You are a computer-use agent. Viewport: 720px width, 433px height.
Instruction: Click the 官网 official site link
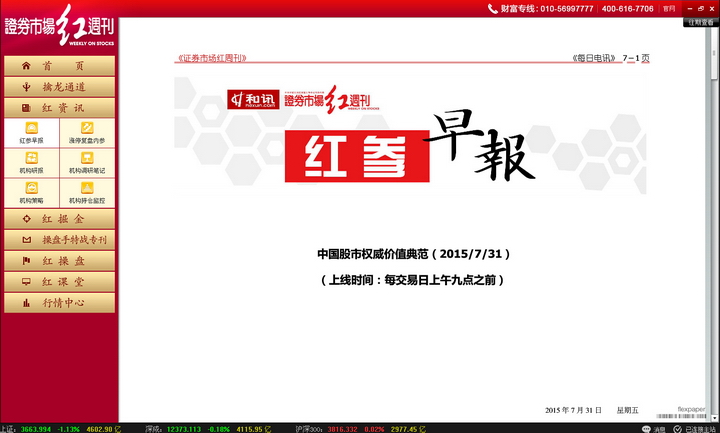[669, 9]
